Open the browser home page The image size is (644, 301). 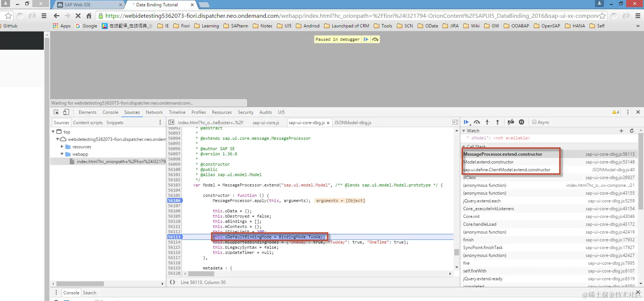point(89,16)
